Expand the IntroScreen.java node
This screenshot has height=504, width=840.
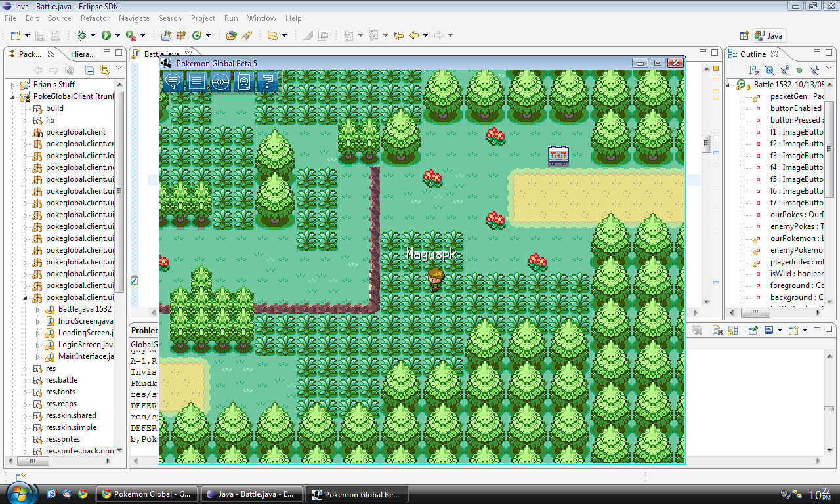pyautogui.click(x=39, y=321)
